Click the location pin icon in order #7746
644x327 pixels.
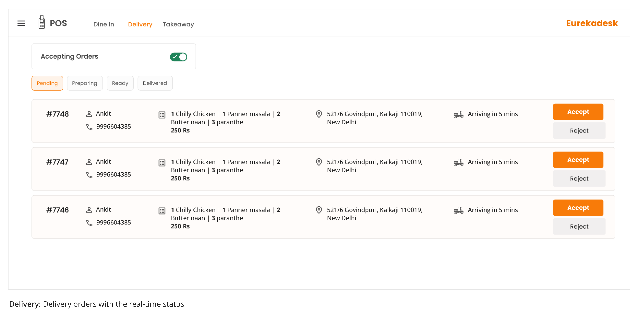[x=319, y=210]
